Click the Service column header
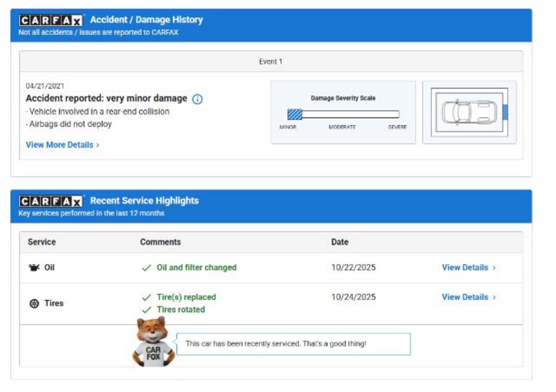Viewport: 556px width, 392px height. [x=42, y=242]
